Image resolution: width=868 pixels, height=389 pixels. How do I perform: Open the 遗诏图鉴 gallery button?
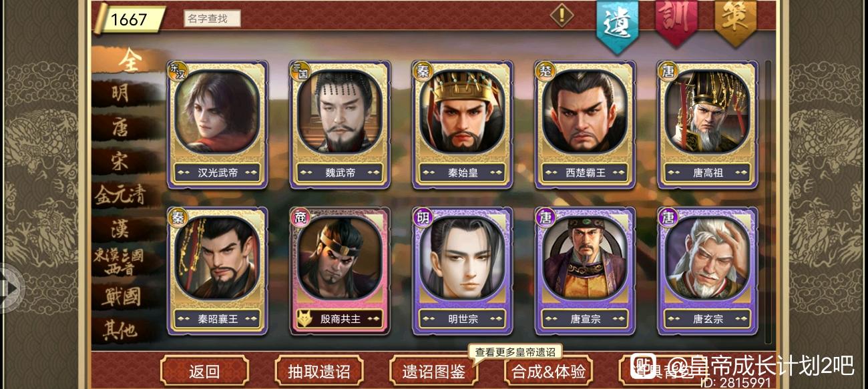[x=433, y=371]
